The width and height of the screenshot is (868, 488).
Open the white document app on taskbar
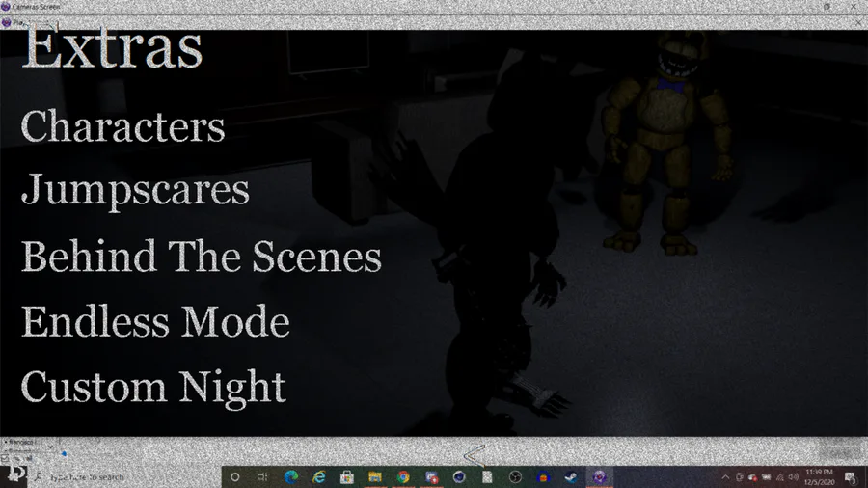point(487,477)
